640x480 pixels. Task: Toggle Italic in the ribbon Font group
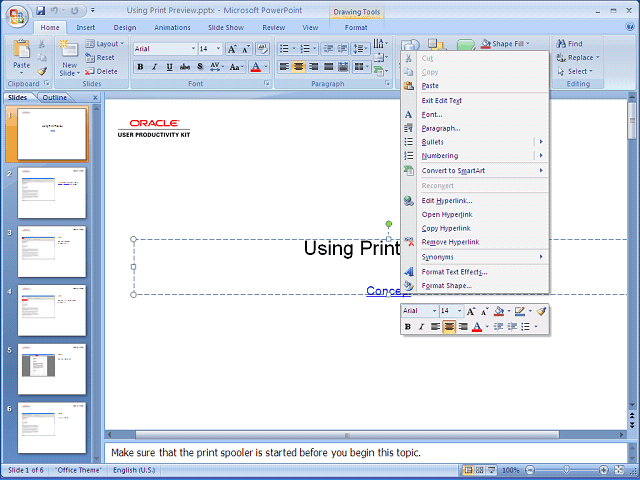point(155,67)
